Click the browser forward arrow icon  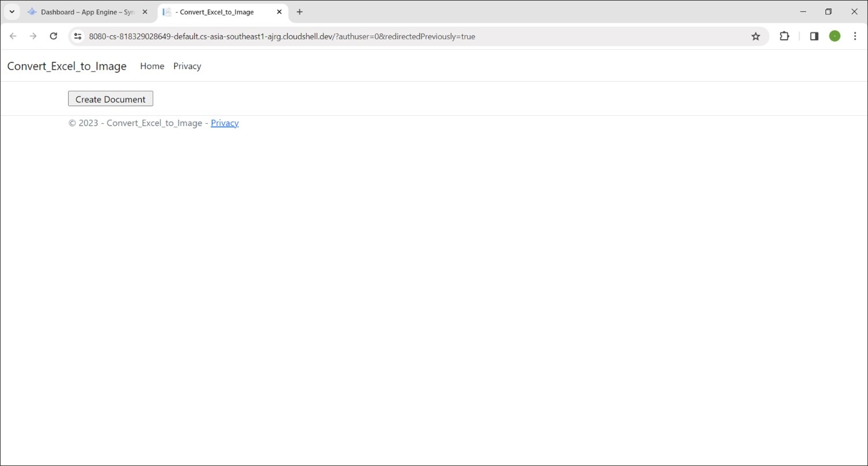tap(33, 36)
